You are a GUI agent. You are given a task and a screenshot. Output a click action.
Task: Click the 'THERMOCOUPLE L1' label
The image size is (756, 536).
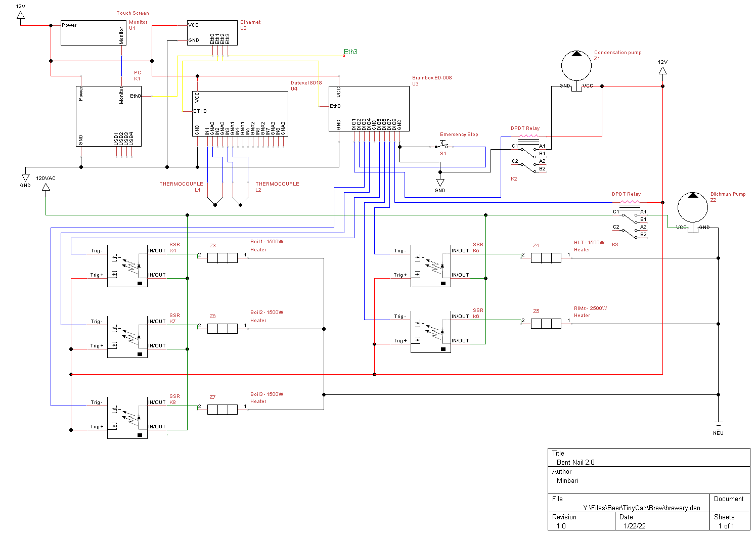(x=182, y=187)
